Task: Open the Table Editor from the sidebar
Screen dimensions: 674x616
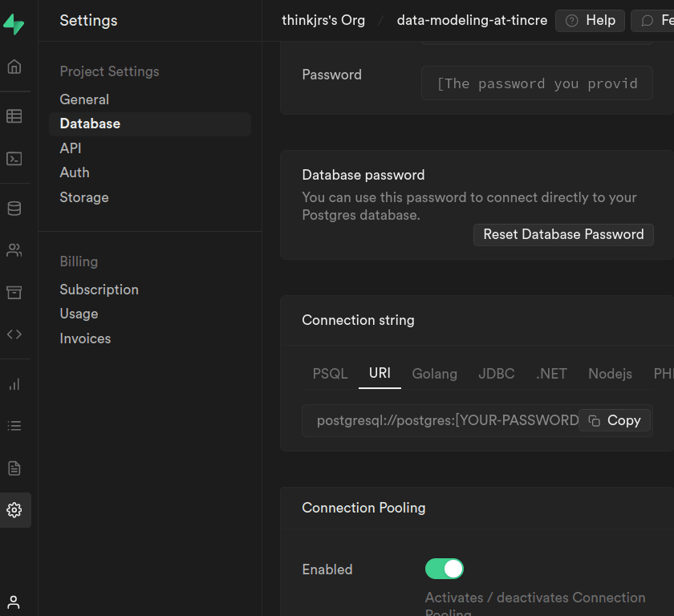Action: click(x=14, y=115)
